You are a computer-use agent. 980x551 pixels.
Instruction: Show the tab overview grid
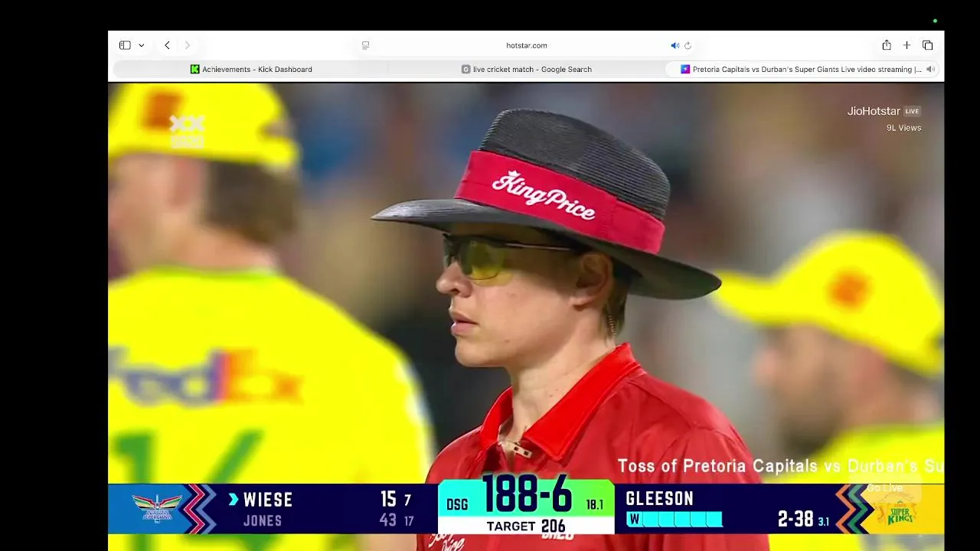927,45
